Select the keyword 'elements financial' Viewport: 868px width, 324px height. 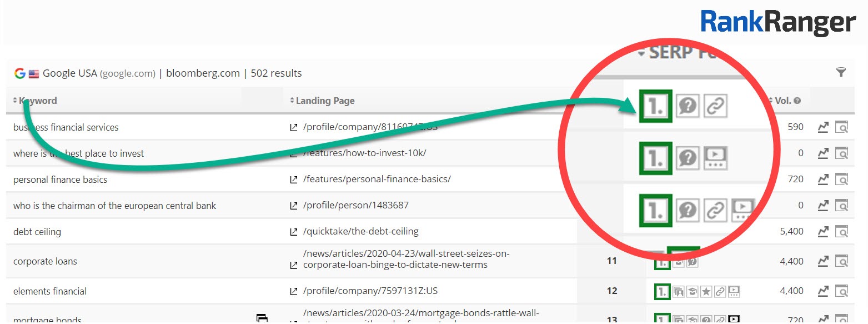point(50,291)
